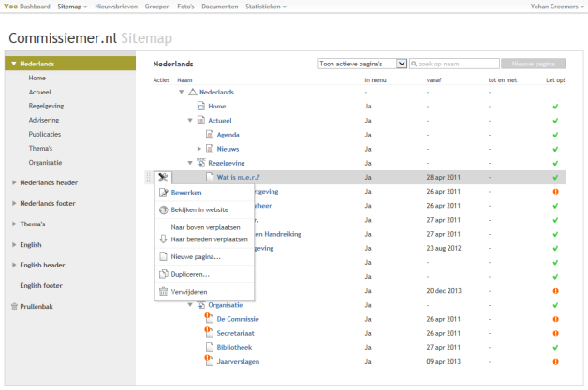The image size is (588, 390).
Task: Click the warning page icon beside Secretariaat
Action: 209,332
